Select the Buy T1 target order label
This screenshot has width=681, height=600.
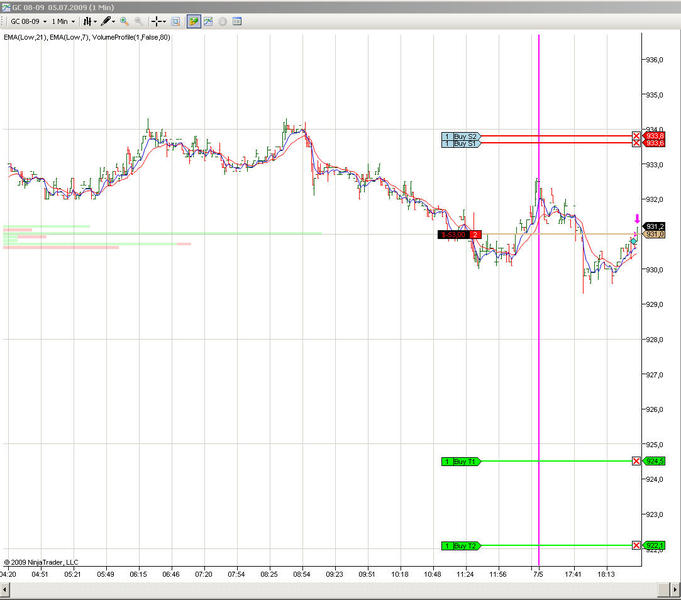click(461, 461)
